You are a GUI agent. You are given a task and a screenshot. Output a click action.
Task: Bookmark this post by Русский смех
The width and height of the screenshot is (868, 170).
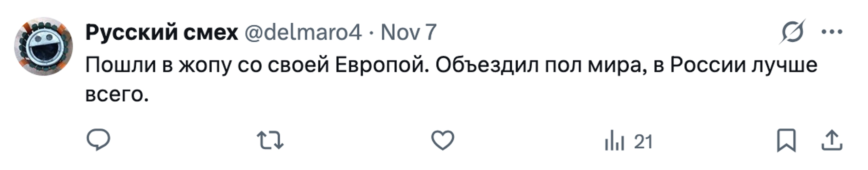point(786,140)
